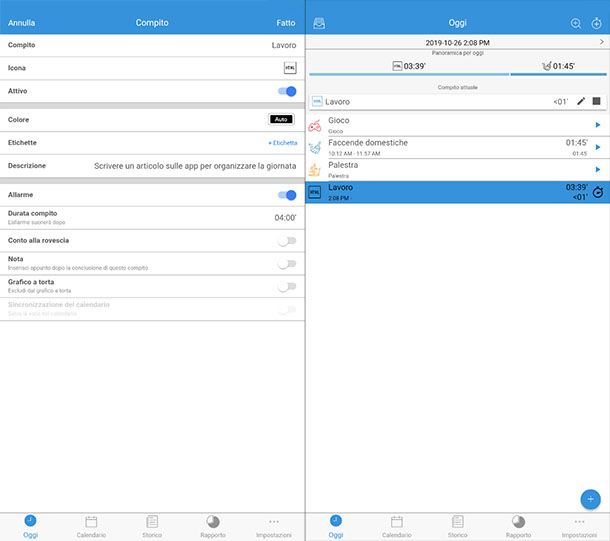Start the Gioco task with its play arrow
This screenshot has width=610, height=541.
pos(598,125)
